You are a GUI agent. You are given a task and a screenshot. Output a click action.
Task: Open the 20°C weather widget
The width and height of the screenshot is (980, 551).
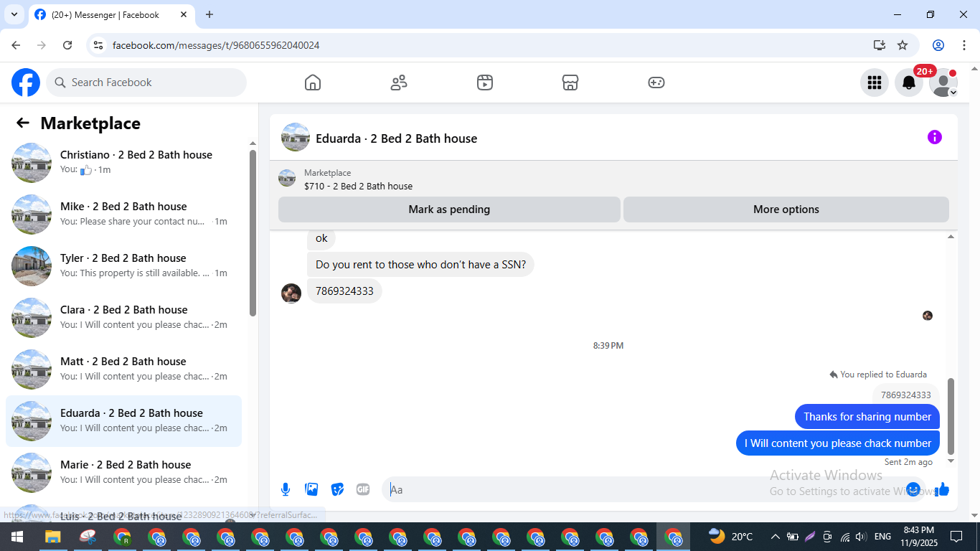pyautogui.click(x=731, y=537)
